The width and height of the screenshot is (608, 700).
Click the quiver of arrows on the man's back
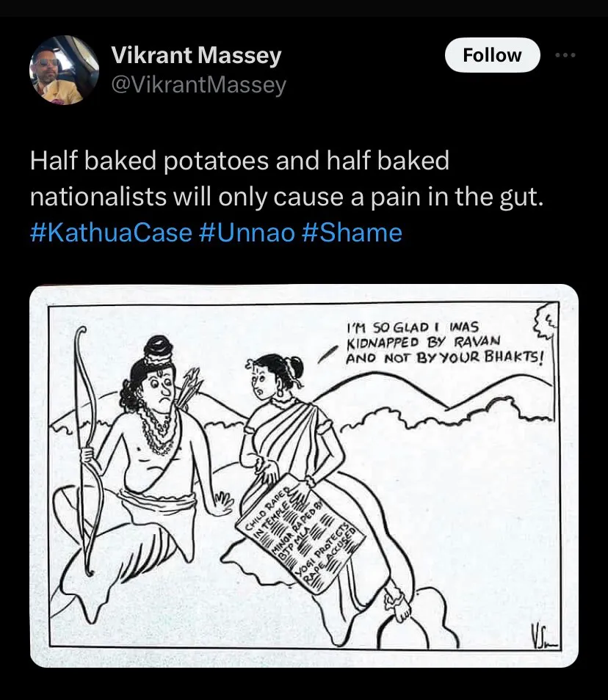(x=189, y=388)
